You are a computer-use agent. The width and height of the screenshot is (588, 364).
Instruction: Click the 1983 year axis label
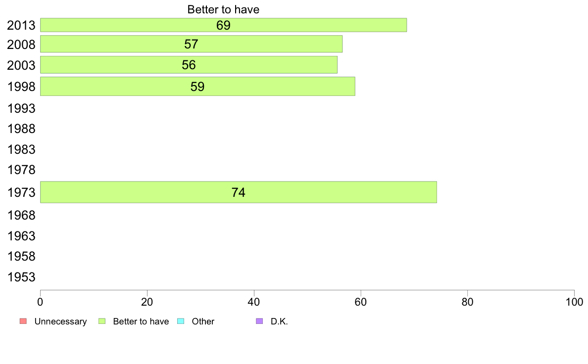pos(21,150)
